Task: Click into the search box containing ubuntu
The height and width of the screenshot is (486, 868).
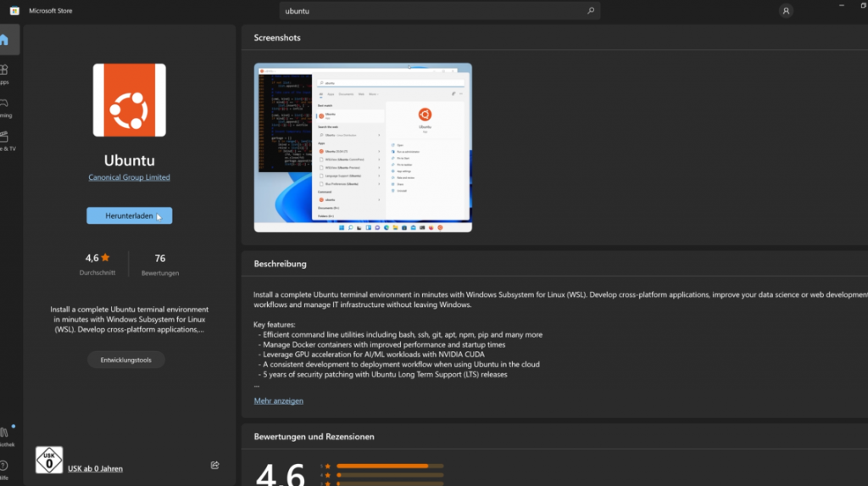Action: point(440,10)
